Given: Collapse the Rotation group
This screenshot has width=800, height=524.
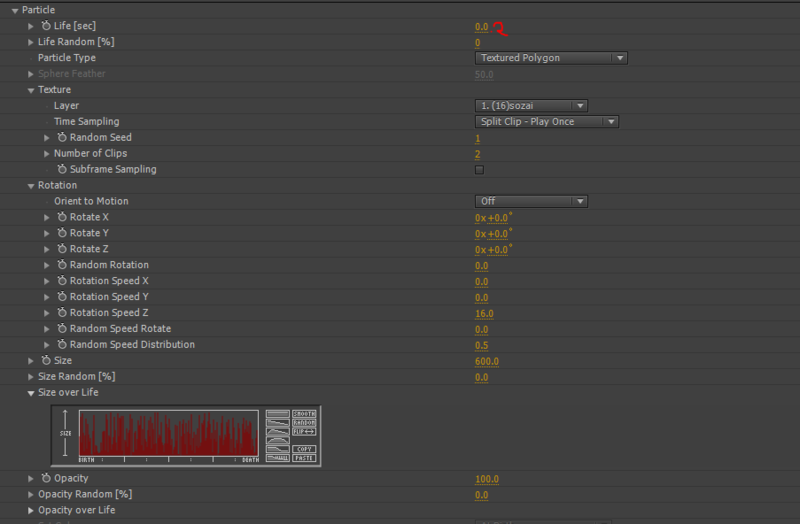Looking at the screenshot, I should [31, 186].
